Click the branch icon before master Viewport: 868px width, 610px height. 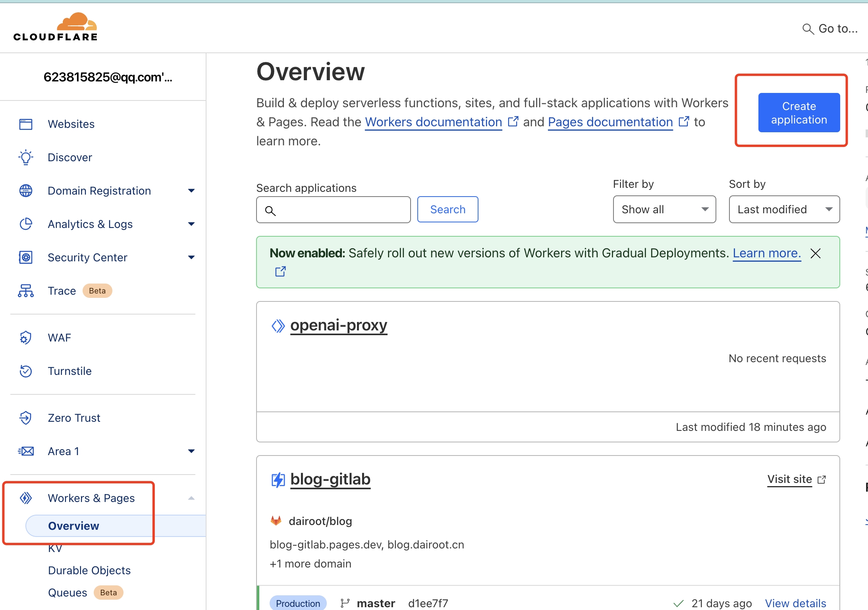(345, 604)
